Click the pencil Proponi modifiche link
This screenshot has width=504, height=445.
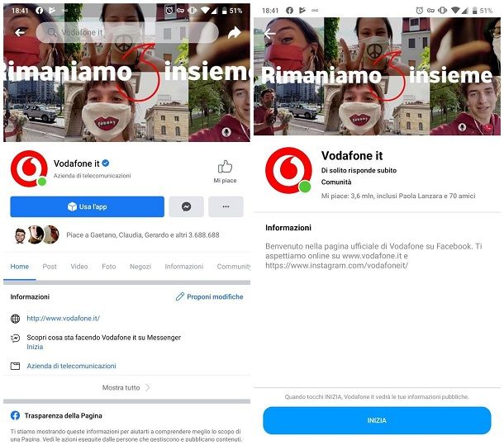[x=209, y=296]
